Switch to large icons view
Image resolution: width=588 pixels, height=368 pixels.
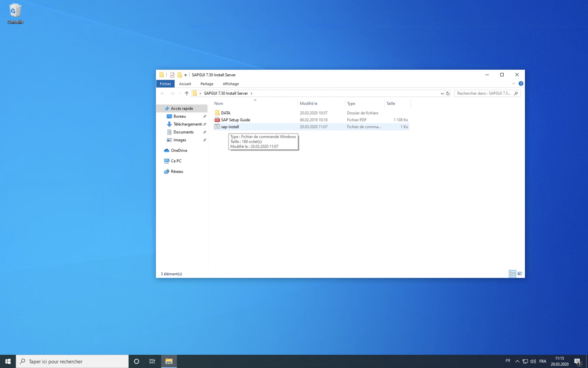click(x=520, y=274)
